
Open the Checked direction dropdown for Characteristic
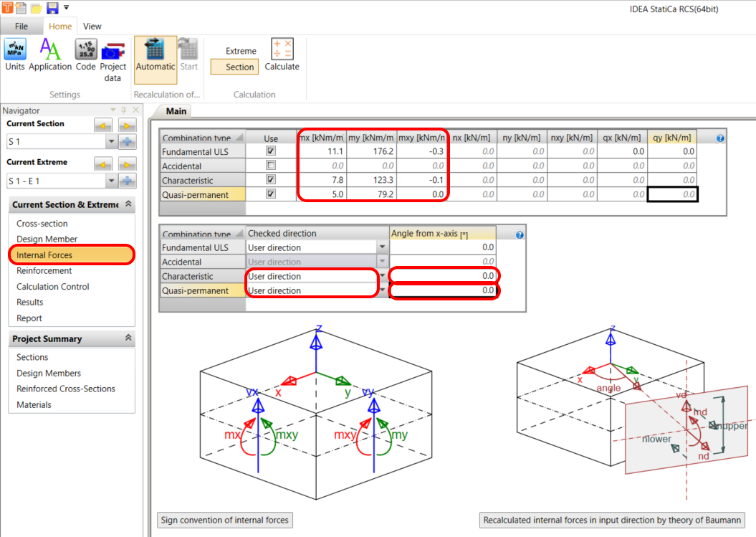point(382,276)
